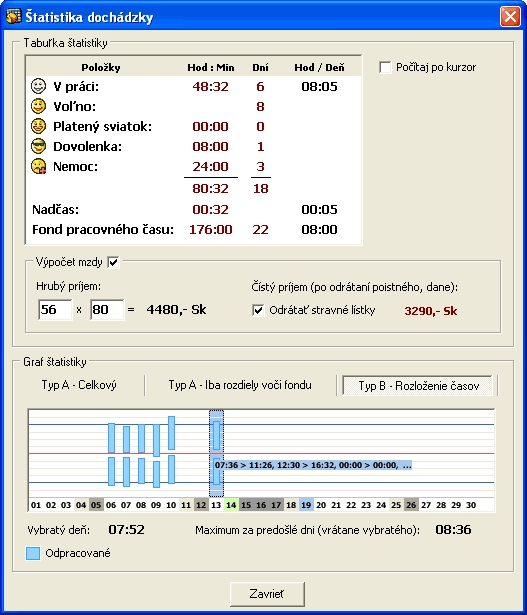Viewport: 527px width, 615px height.
Task: Click the hours field containing 80
Action: click(107, 309)
